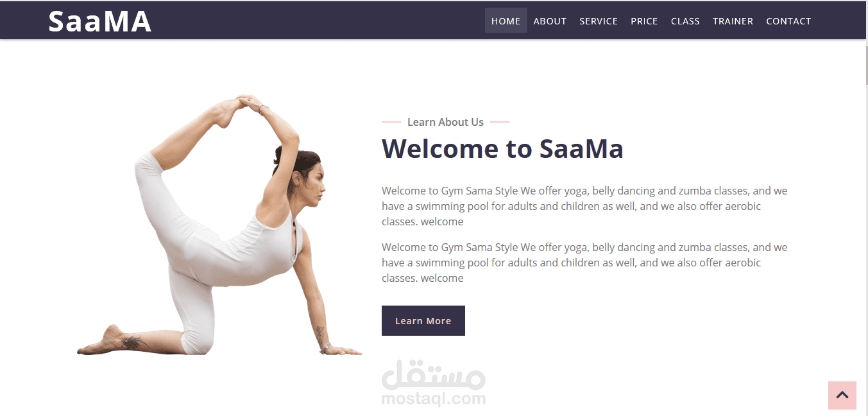Screen dimensions: 868x416
Task: Go to the CONTACT page link
Action: (788, 21)
